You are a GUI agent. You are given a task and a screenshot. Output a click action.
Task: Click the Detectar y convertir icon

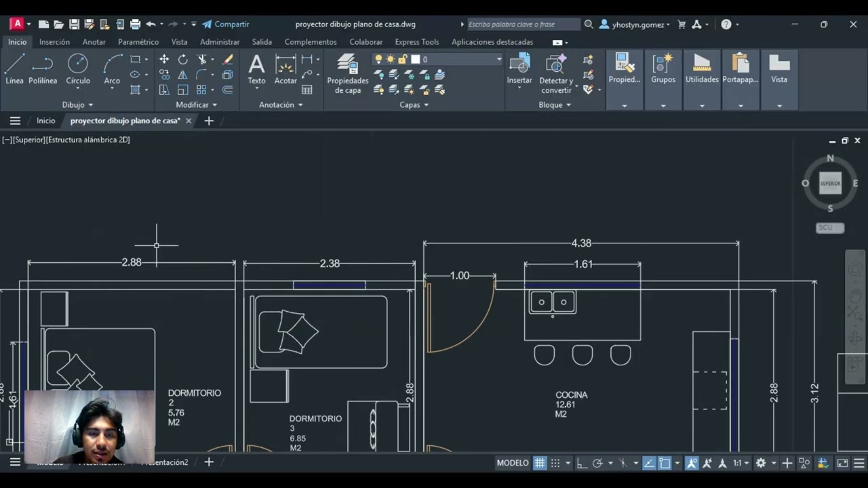click(x=556, y=74)
